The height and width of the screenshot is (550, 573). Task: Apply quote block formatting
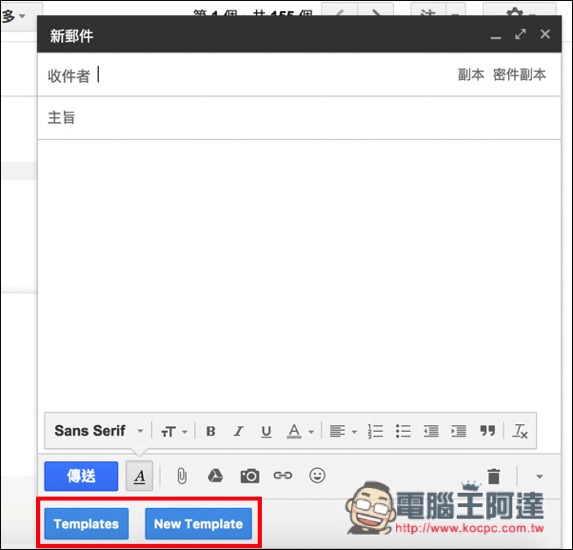coord(487,431)
